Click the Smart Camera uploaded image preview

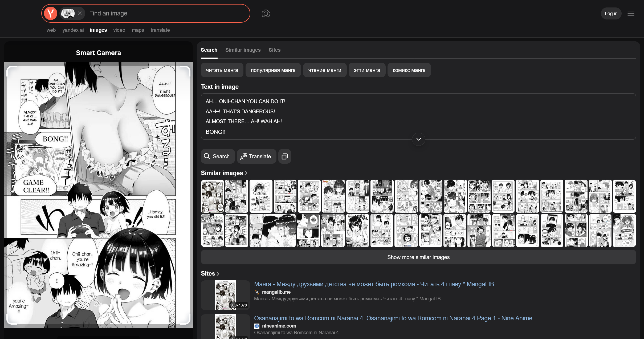coord(98,195)
